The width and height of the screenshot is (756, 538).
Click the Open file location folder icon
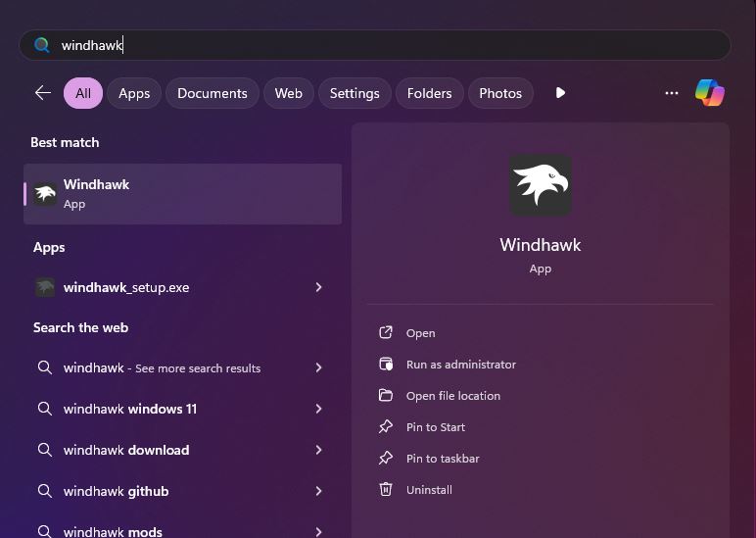(386, 396)
